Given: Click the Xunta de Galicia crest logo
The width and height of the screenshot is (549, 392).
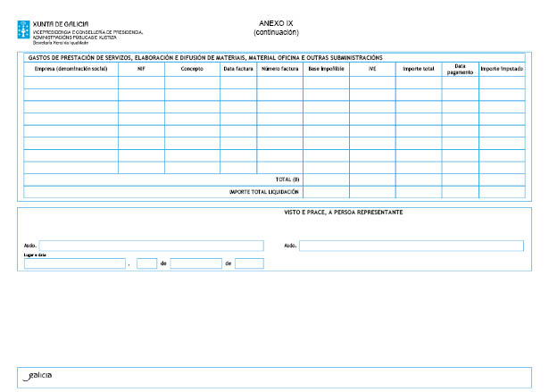Looking at the screenshot, I should coord(23,27).
